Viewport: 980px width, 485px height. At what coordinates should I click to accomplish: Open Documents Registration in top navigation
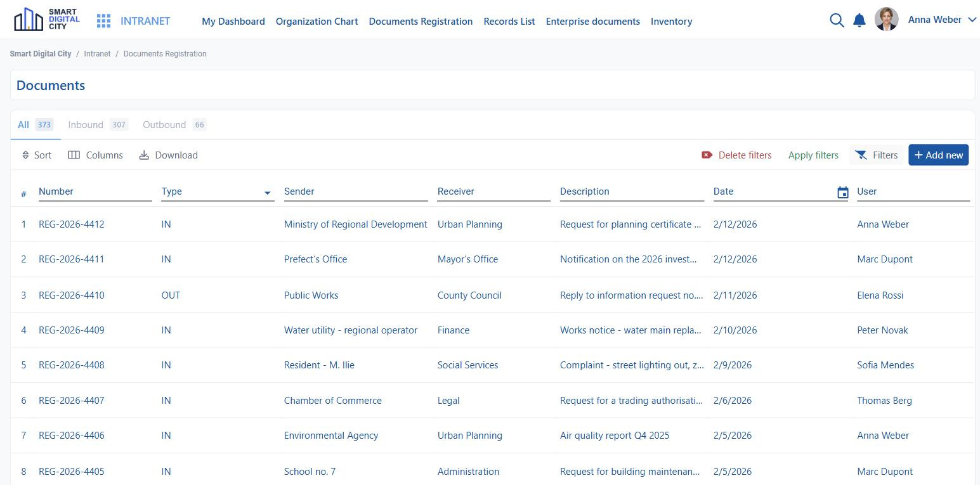421,22
